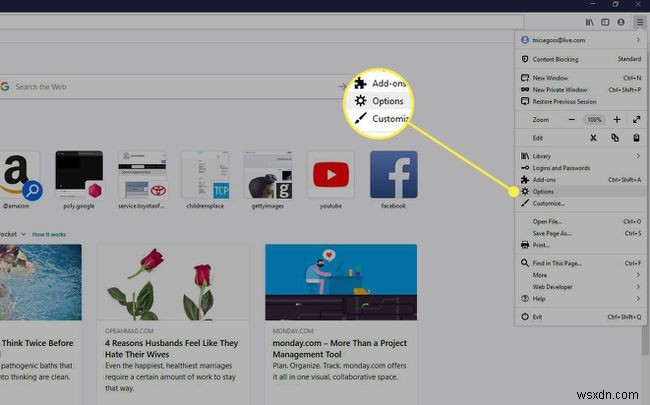Choose Customize… in the menu
650x405 pixels.
[580, 204]
